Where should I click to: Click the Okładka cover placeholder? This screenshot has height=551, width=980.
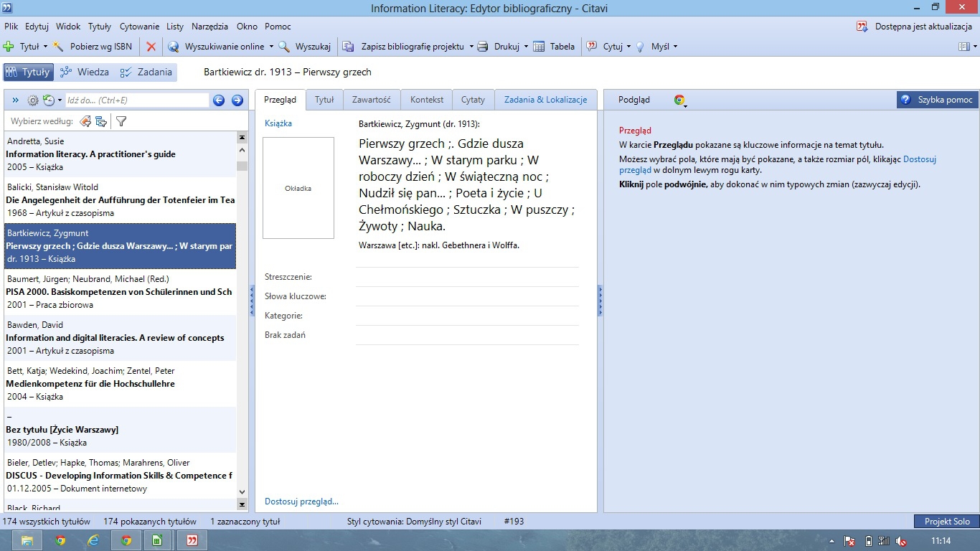298,188
